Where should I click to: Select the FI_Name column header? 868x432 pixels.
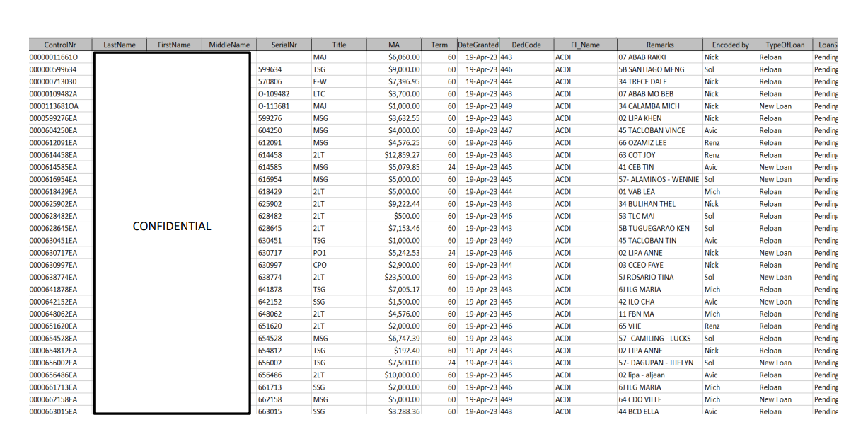coord(586,45)
